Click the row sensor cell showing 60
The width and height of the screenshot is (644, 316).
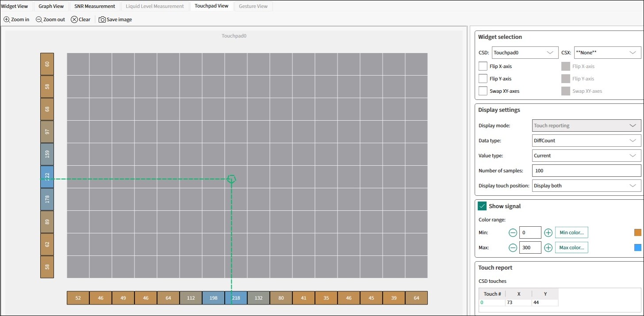47,64
